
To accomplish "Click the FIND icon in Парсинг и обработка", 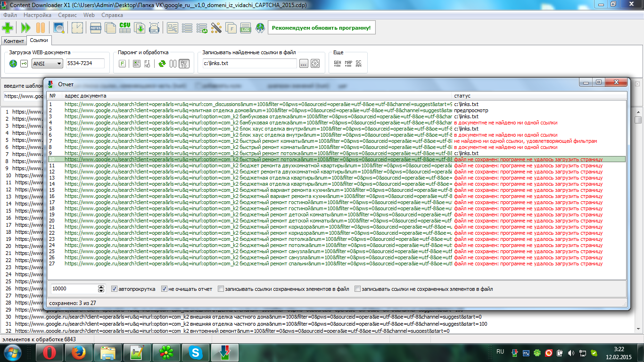I will click(x=148, y=64).
